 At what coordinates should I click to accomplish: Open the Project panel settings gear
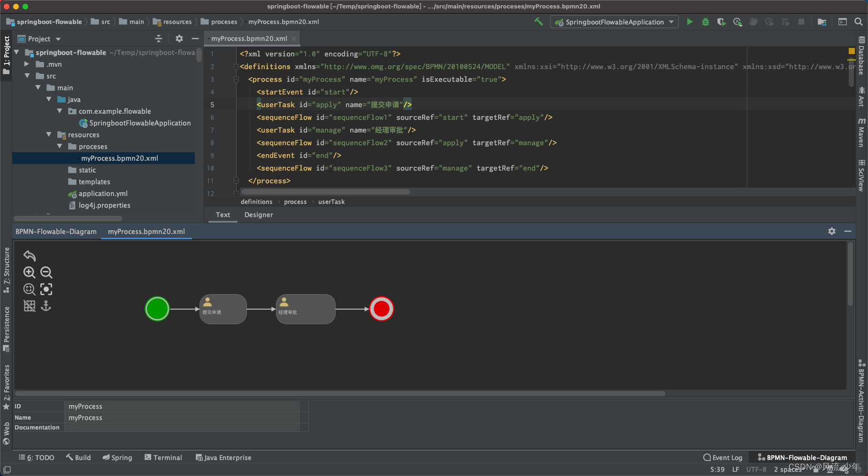(179, 39)
